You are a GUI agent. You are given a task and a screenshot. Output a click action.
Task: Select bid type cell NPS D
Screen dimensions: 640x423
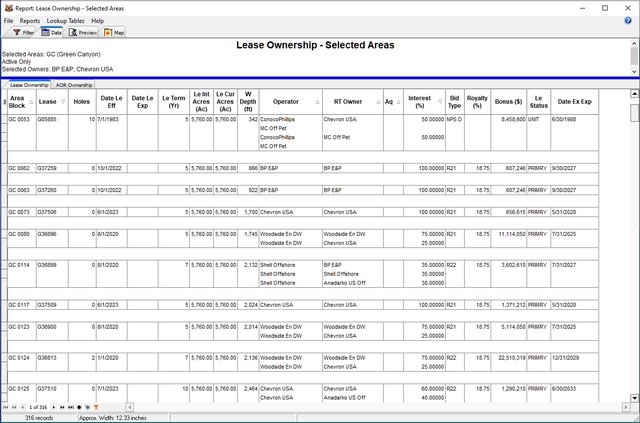[454, 119]
